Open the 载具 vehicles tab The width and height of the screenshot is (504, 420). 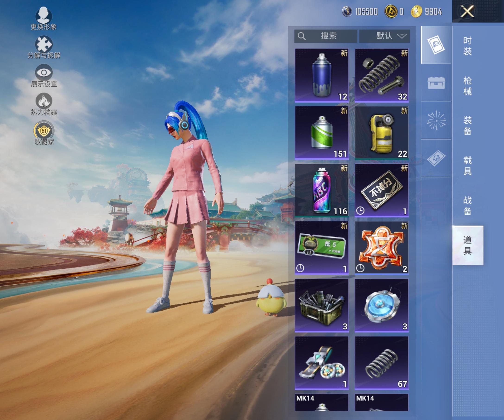467,165
